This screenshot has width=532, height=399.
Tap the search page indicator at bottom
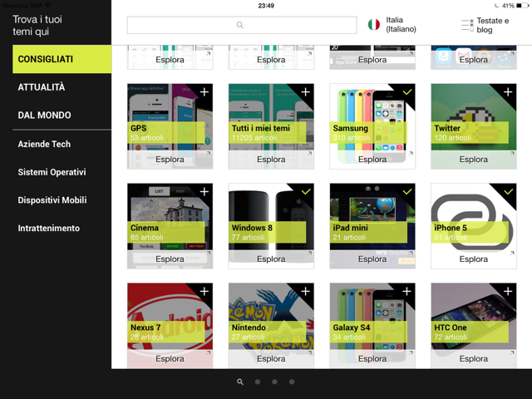[x=240, y=382]
